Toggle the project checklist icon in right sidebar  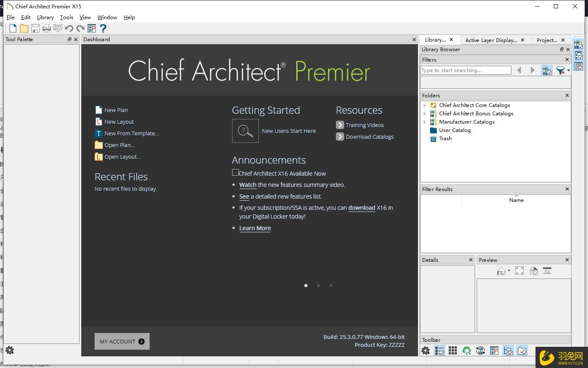(578, 66)
